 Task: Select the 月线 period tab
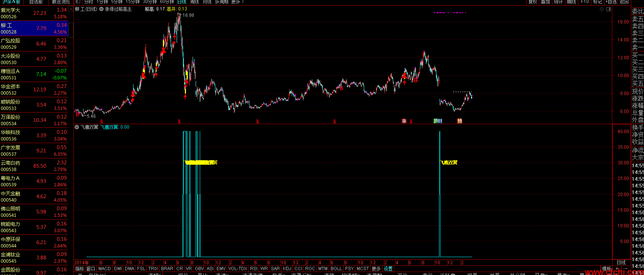point(207,2)
